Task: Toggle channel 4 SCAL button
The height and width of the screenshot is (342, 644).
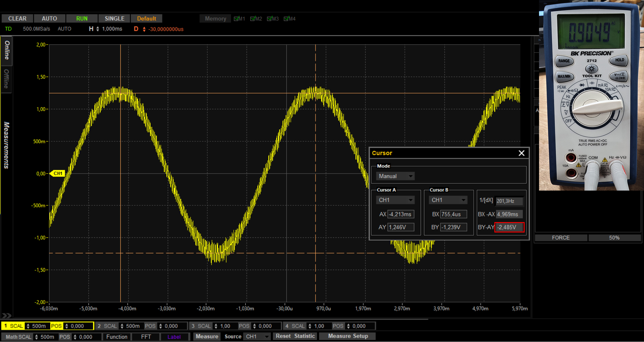Action: click(295, 326)
